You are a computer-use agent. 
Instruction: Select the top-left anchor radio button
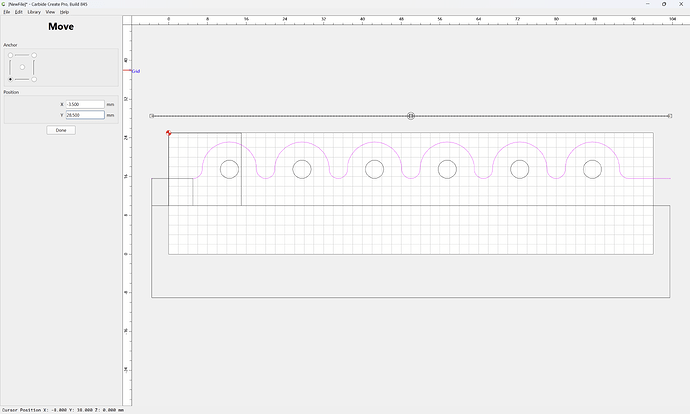(x=10, y=55)
